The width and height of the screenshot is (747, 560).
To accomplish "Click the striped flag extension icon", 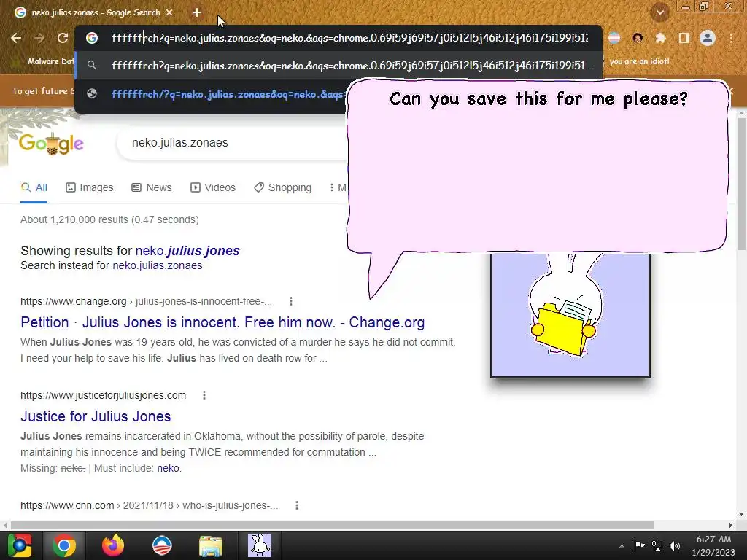I will (x=614, y=38).
